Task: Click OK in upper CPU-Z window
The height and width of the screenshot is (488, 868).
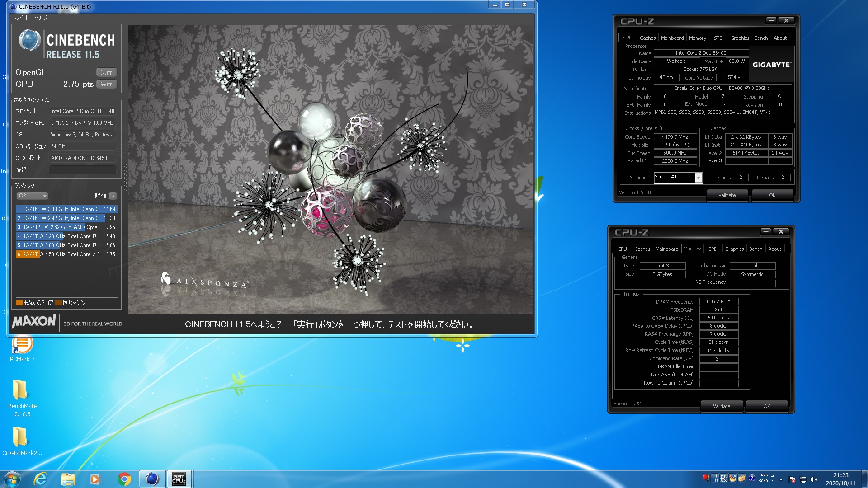Action: pos(772,195)
